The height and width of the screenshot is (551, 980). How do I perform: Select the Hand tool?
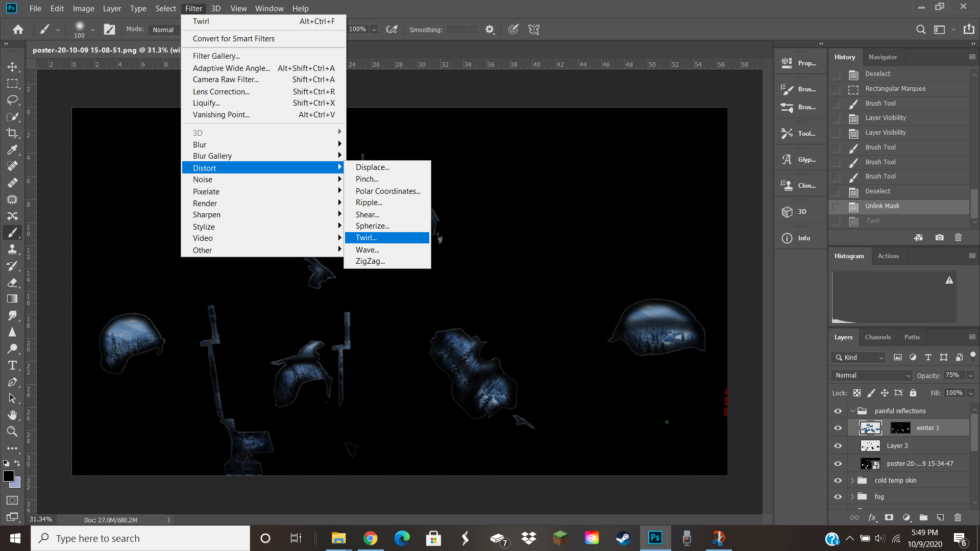coord(12,415)
